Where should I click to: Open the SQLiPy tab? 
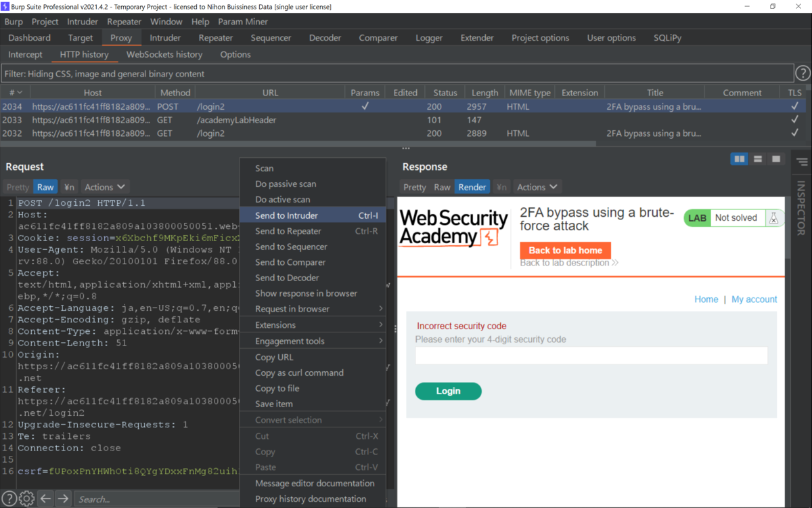(667, 38)
